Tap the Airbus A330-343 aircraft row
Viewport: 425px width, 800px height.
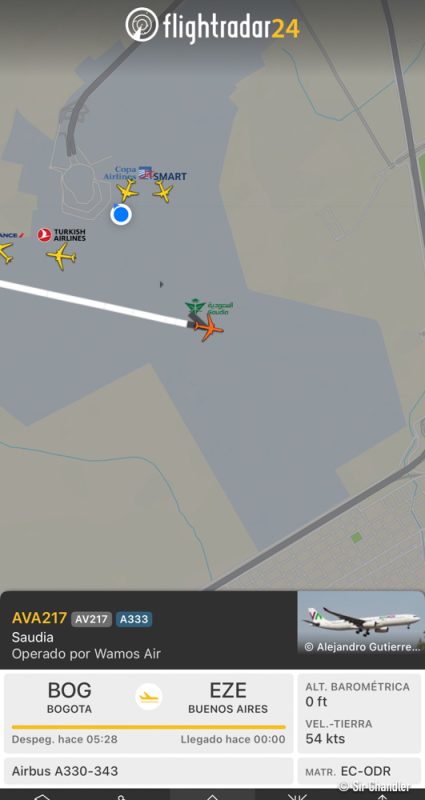tap(148, 771)
